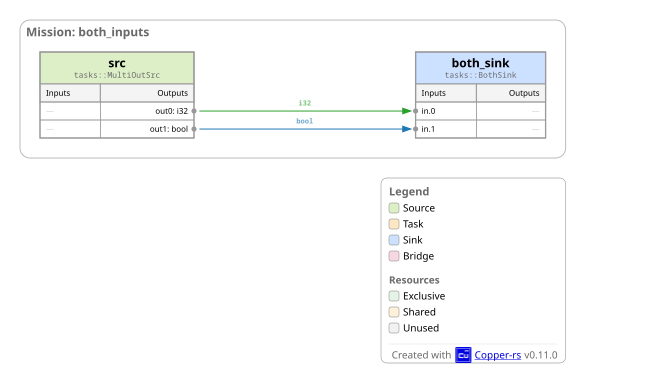Click the src node header

tap(117, 68)
